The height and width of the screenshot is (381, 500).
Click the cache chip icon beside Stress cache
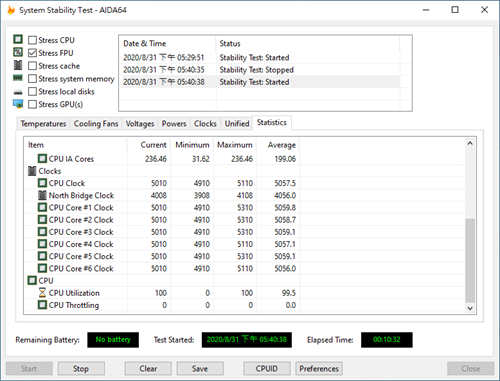tap(18, 65)
